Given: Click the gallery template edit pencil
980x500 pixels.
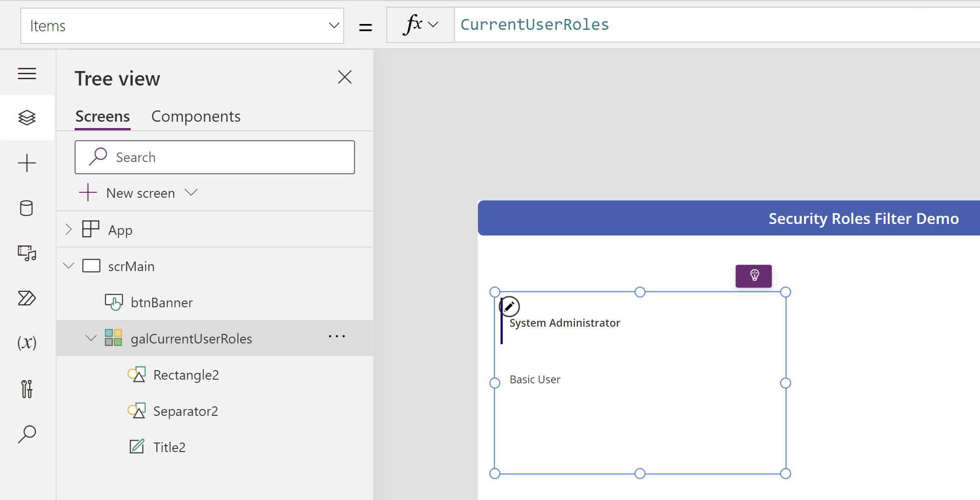Looking at the screenshot, I should click(509, 307).
